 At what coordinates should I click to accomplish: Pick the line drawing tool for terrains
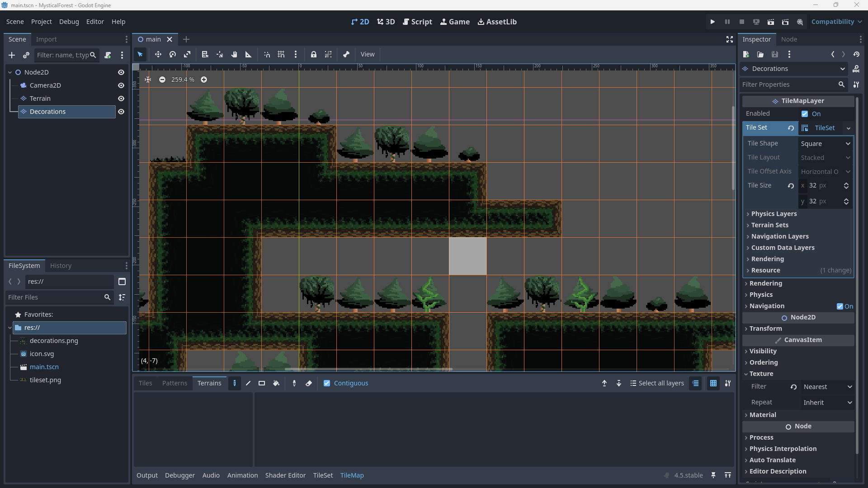[248, 383]
